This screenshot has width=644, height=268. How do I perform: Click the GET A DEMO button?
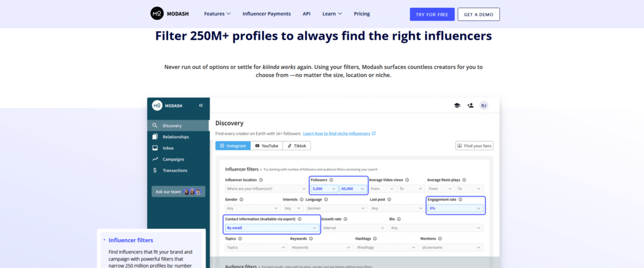click(x=478, y=14)
